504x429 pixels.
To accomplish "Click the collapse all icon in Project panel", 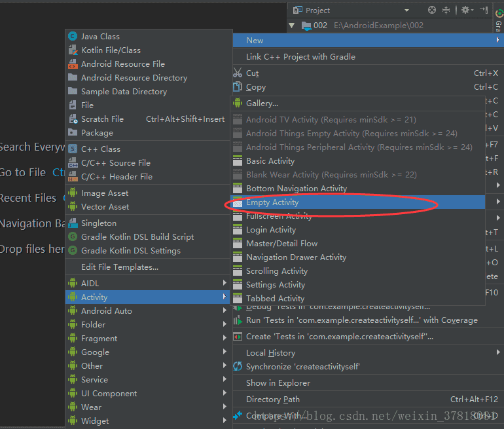I will coord(446,10).
